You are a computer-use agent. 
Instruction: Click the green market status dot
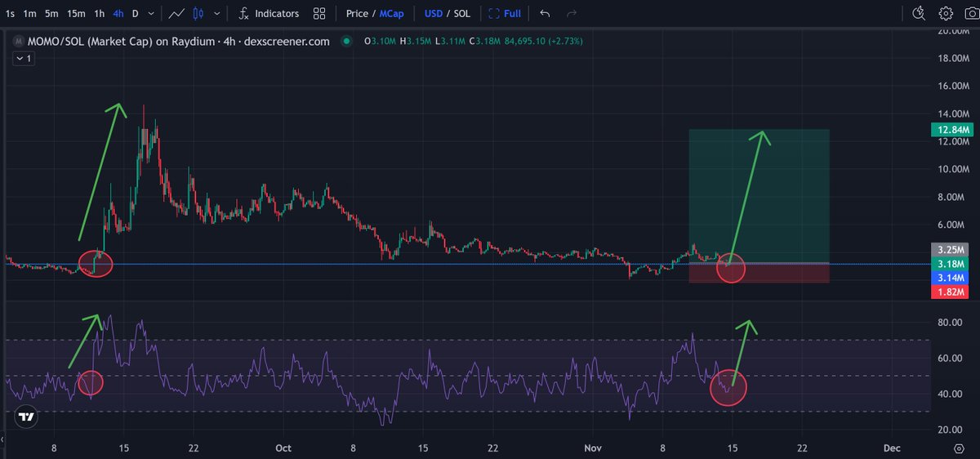(x=347, y=41)
